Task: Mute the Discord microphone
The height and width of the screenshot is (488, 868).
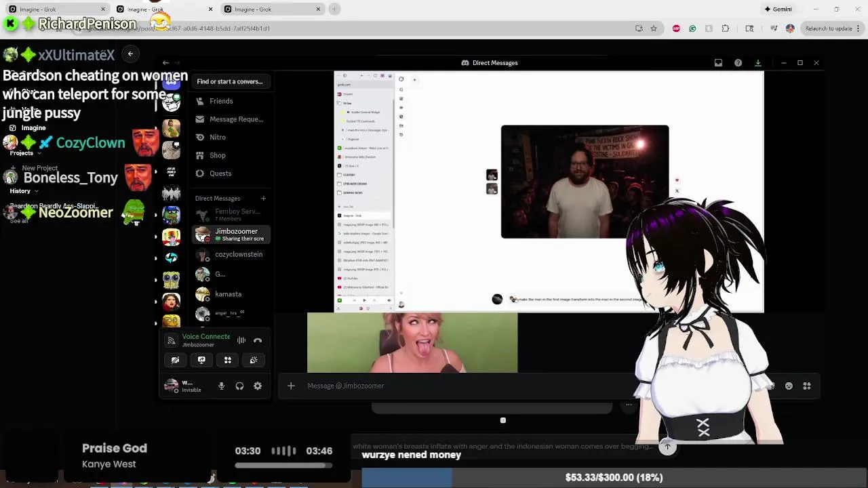Action: pos(221,386)
